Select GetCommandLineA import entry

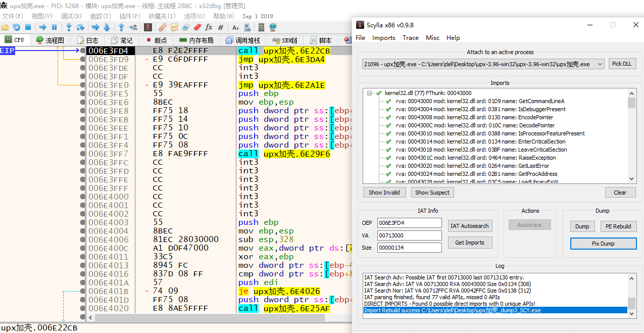coord(480,101)
